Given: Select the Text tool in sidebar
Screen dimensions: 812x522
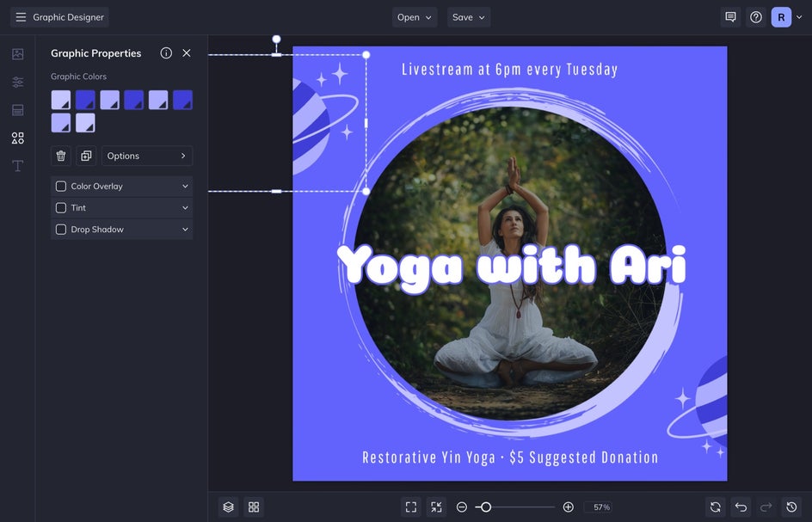Looking at the screenshot, I should tap(17, 166).
